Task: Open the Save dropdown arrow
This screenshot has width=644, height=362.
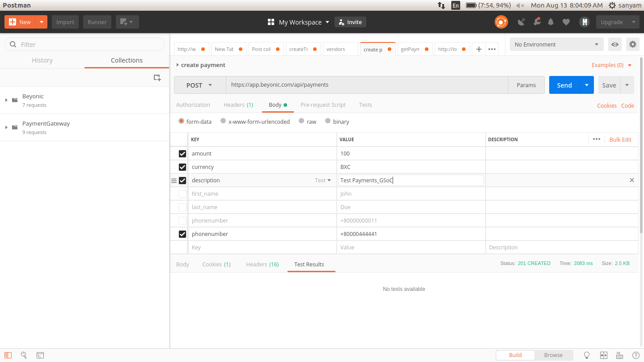Action: (627, 85)
